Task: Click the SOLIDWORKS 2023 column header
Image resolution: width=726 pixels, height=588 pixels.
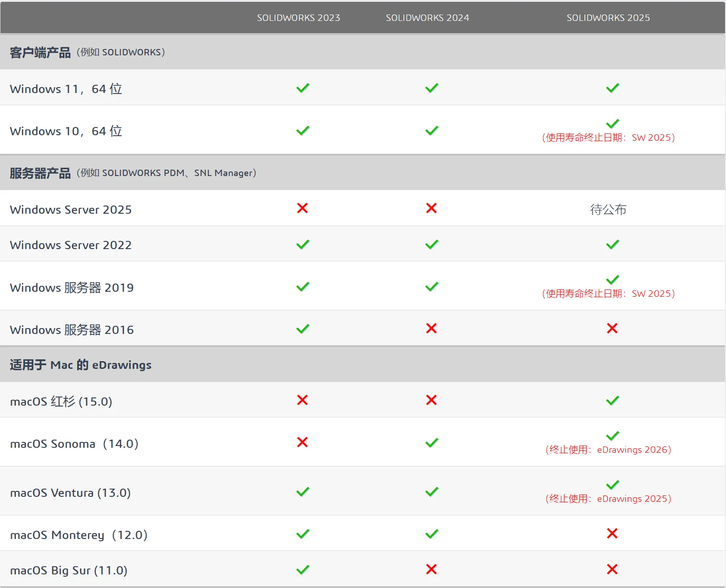Action: click(299, 18)
